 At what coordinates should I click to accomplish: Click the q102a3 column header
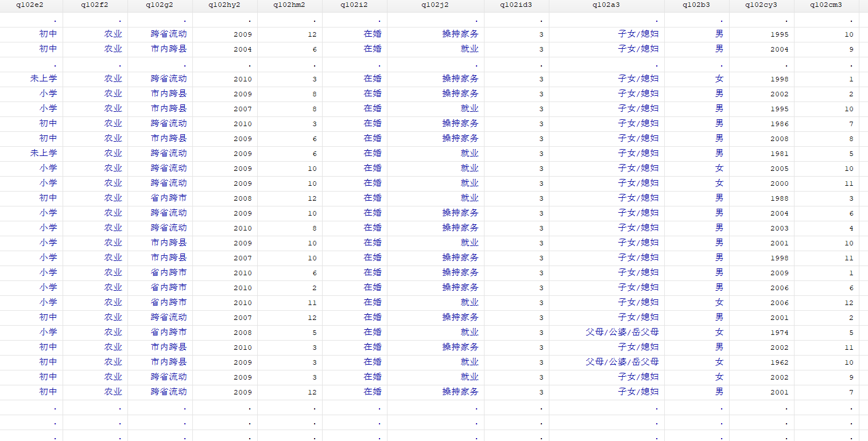pyautogui.click(x=606, y=5)
